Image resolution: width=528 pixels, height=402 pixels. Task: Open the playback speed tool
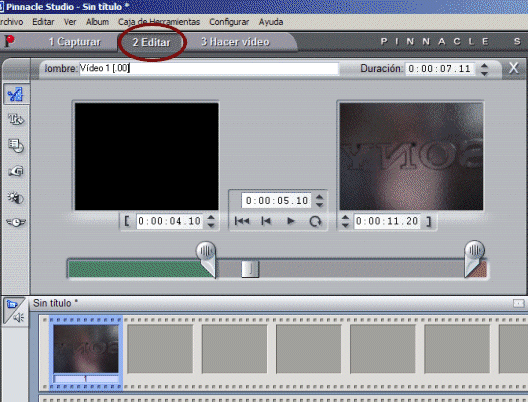[15, 222]
